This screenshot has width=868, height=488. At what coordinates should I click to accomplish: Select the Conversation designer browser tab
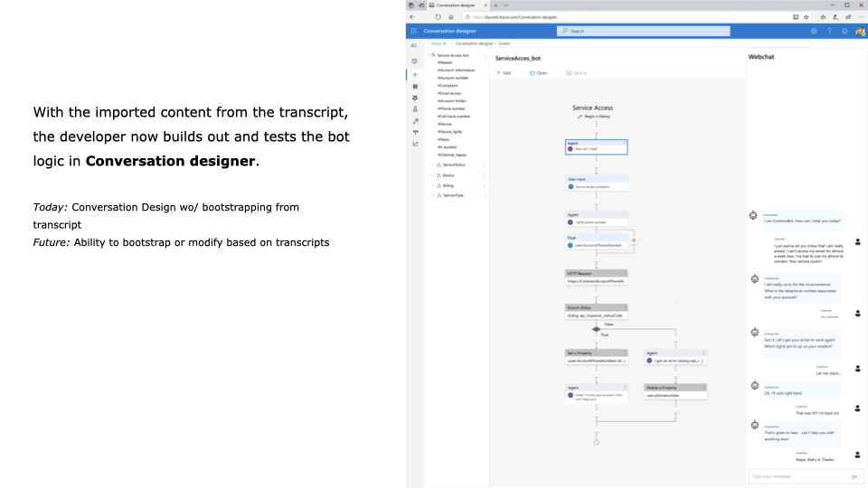pos(458,5)
